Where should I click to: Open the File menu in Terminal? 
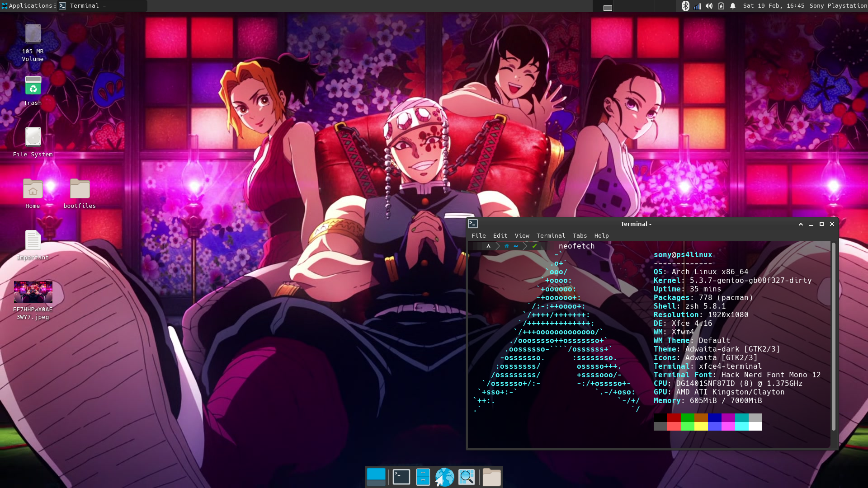pyautogui.click(x=479, y=236)
